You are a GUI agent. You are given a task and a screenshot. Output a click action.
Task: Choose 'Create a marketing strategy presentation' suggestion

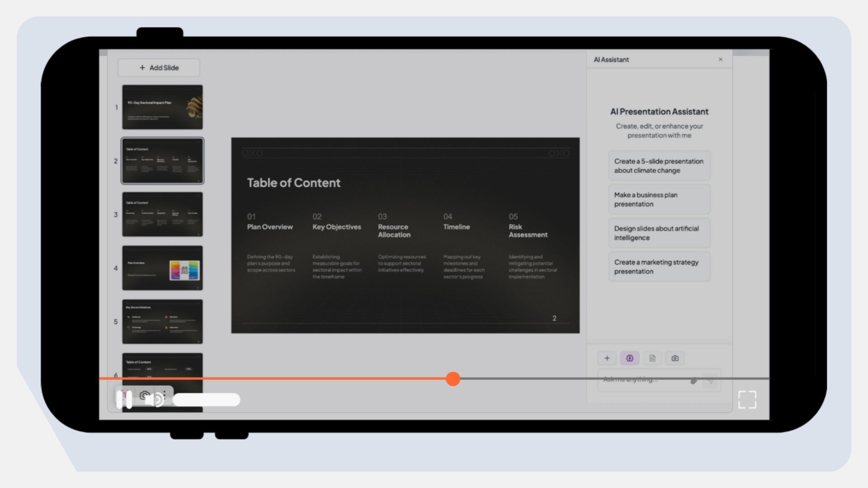(x=659, y=267)
